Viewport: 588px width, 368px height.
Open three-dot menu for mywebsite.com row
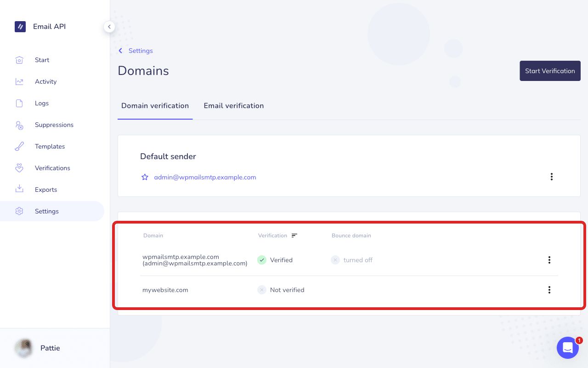(549, 290)
